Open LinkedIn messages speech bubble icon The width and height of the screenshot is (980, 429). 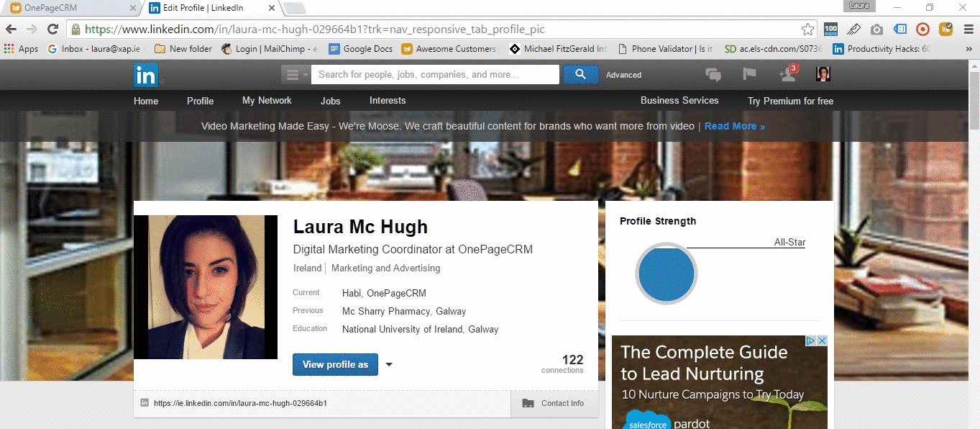tap(713, 74)
